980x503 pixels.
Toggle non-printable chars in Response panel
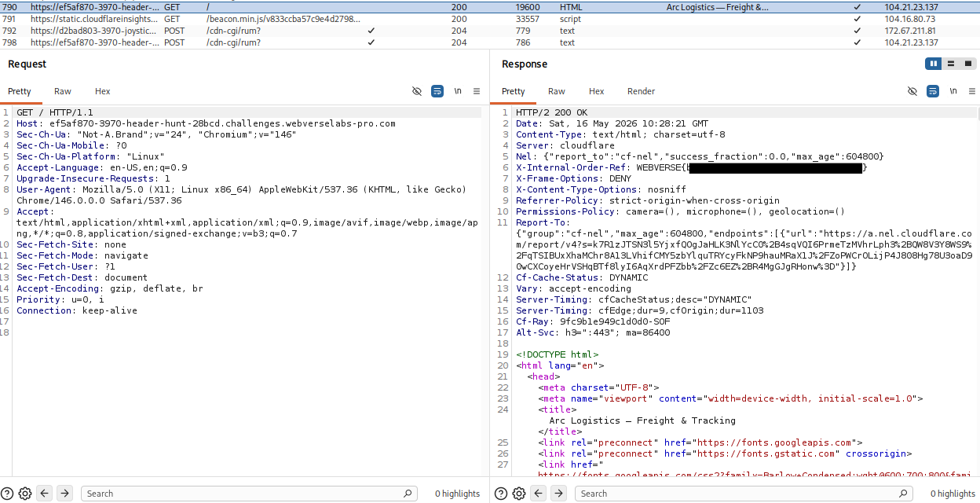(x=912, y=91)
